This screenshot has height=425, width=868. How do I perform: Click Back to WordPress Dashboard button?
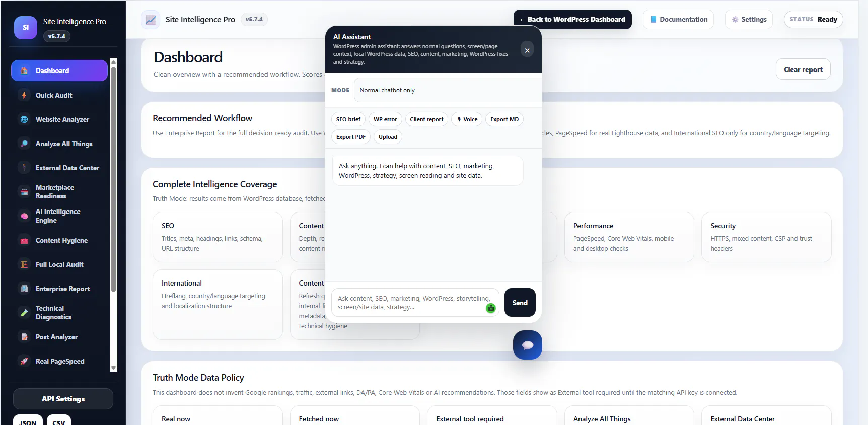572,19
